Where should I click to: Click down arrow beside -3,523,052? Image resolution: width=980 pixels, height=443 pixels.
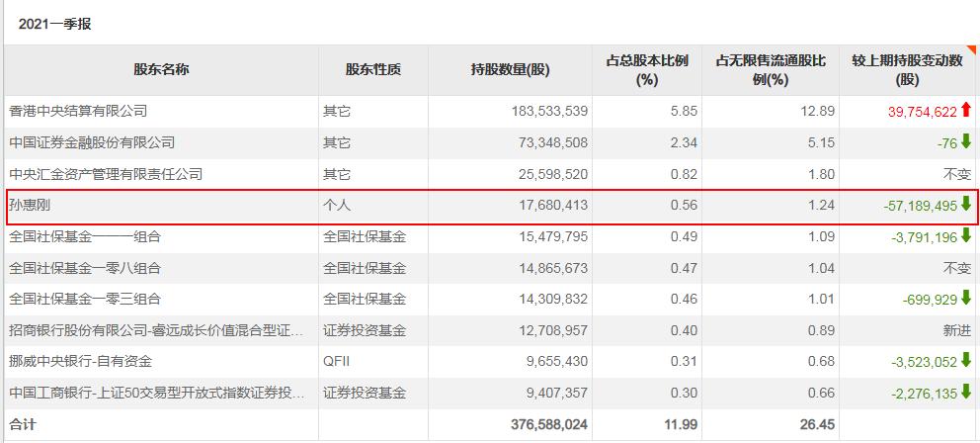coord(966,361)
